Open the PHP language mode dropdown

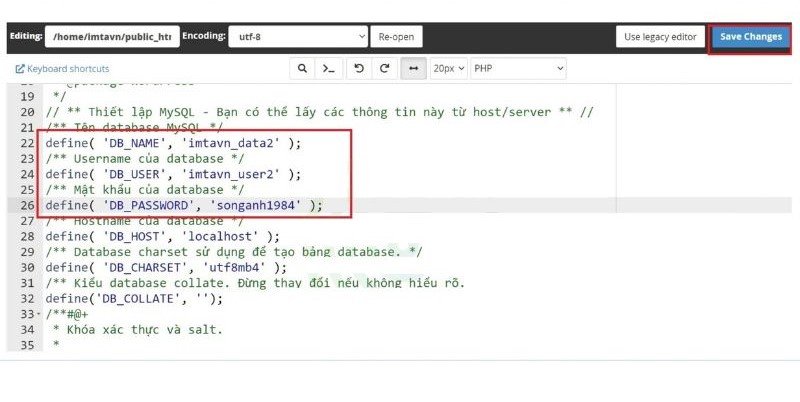(x=518, y=69)
